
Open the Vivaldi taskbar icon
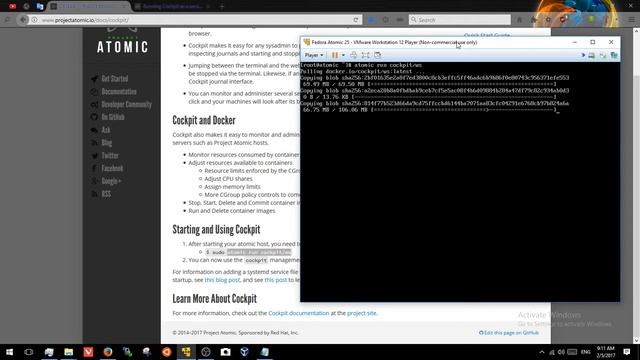tap(88, 352)
